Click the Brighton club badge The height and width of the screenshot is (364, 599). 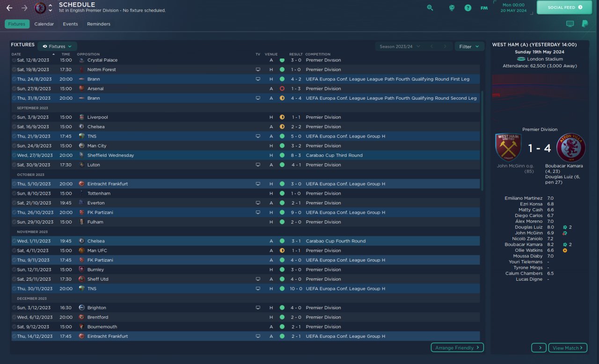click(82, 307)
